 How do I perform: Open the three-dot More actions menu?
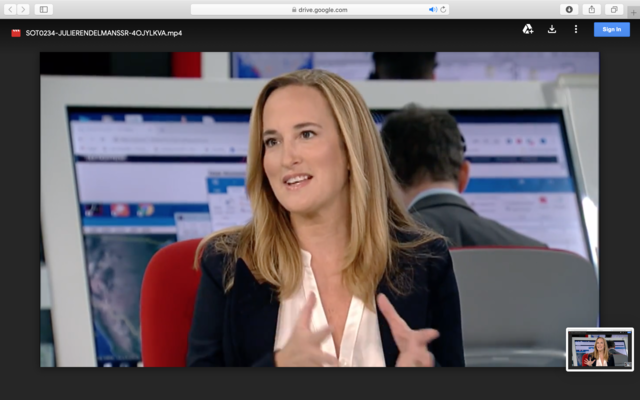pos(575,30)
